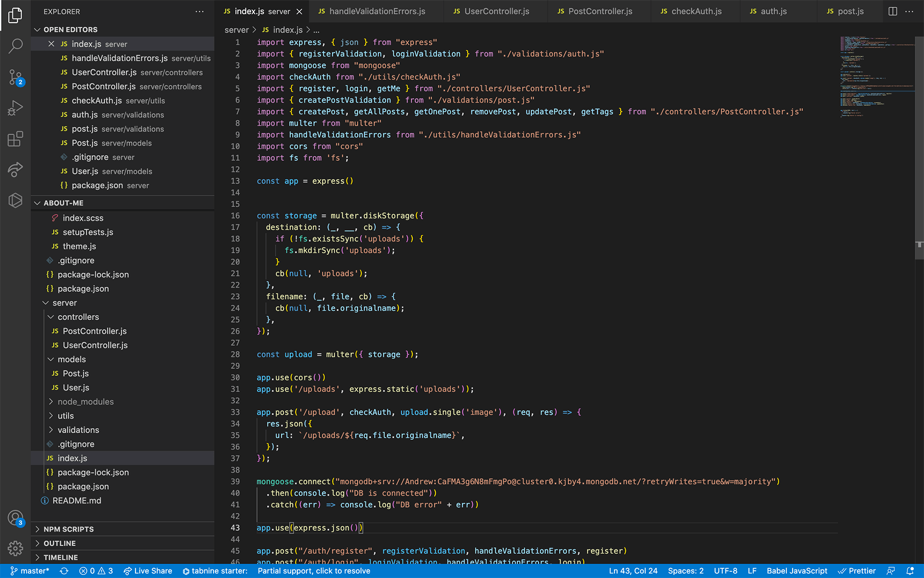The width and height of the screenshot is (924, 578).
Task: Switch to checkAuth.js tab
Action: [696, 11]
